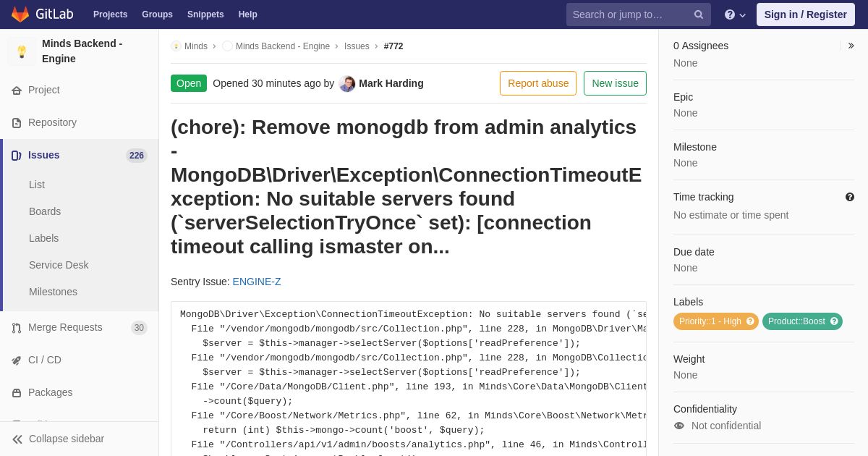Go to Snippets in top bar
This screenshot has height=456, width=868.
point(205,14)
